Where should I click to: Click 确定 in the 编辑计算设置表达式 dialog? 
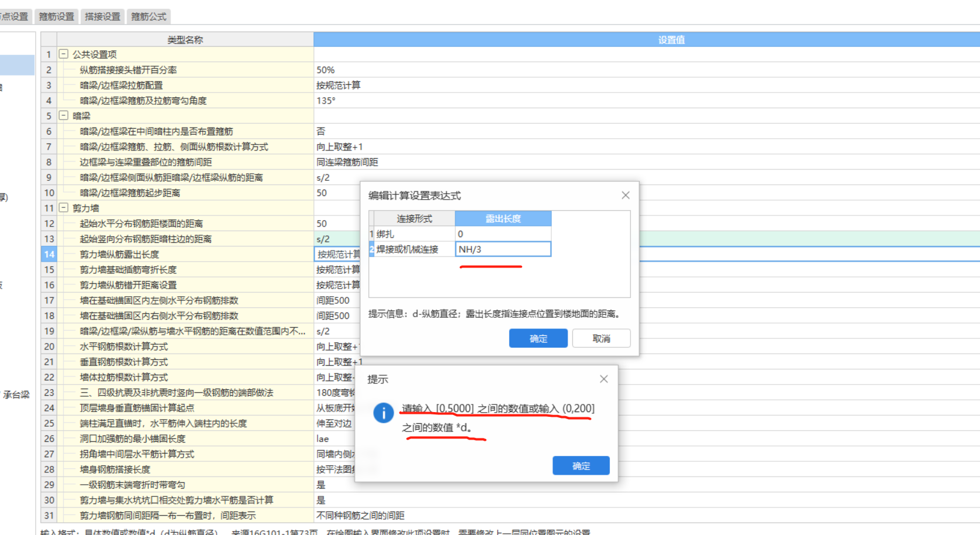(x=538, y=338)
